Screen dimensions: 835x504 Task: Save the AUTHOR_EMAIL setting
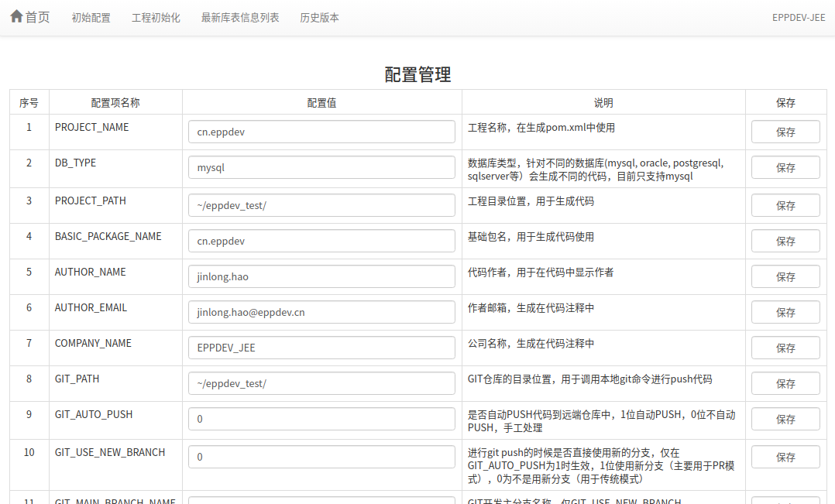785,313
